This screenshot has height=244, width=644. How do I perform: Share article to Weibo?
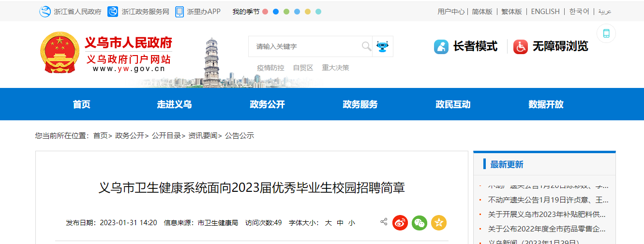click(400, 223)
